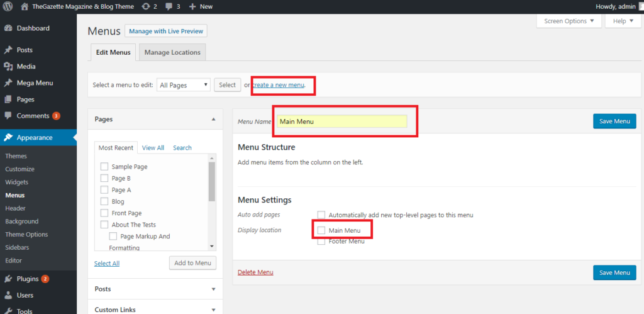Switch to the Manage Locations tab
The width and height of the screenshot is (644, 314).
tap(172, 52)
